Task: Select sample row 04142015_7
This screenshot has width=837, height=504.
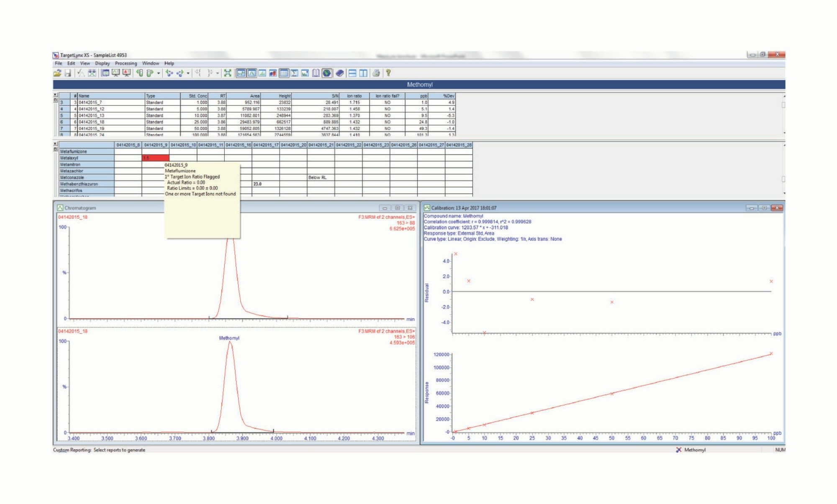Action: [x=257, y=102]
